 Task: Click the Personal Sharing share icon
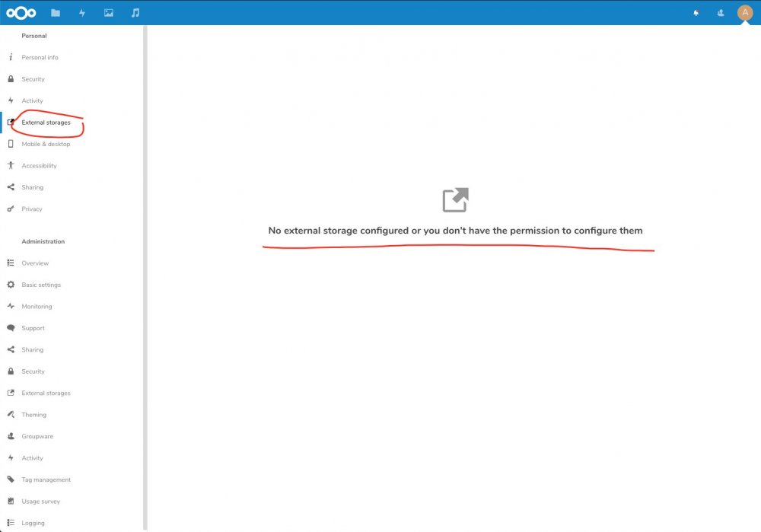point(11,187)
